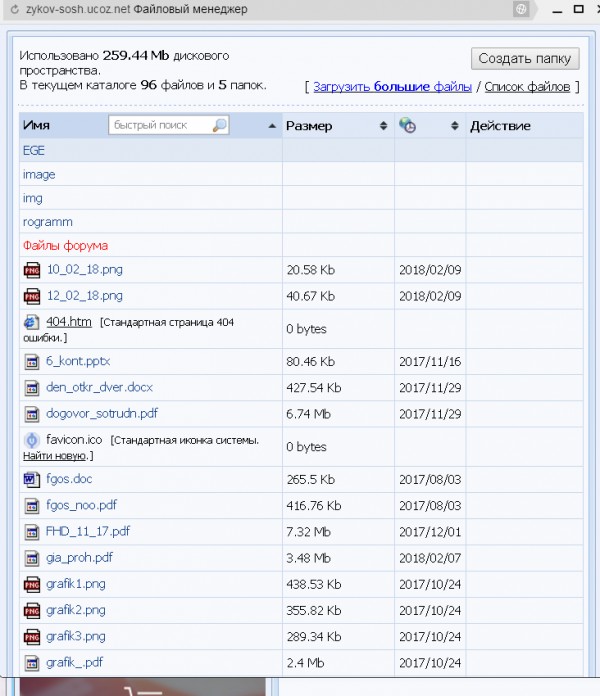The image size is (600, 696).
Task: Maximize the file manager window
Action: pos(579,9)
